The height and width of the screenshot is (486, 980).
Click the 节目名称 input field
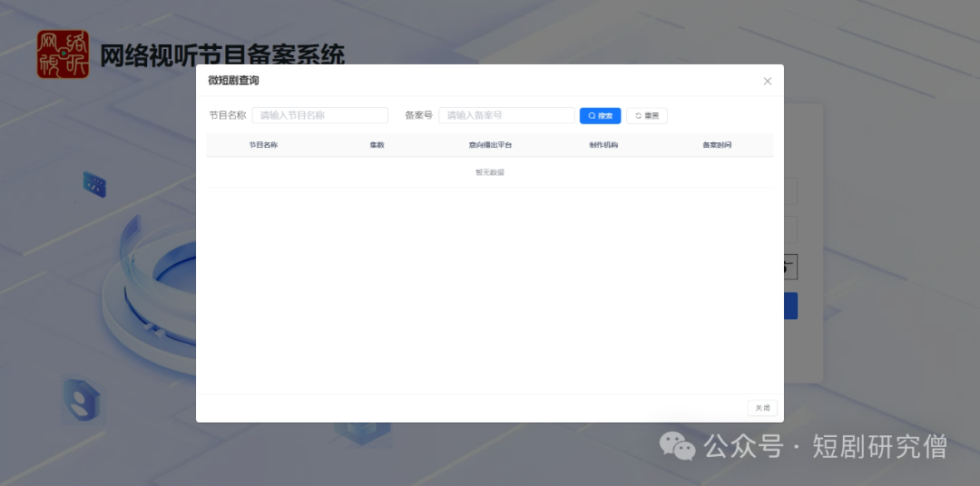(320, 115)
